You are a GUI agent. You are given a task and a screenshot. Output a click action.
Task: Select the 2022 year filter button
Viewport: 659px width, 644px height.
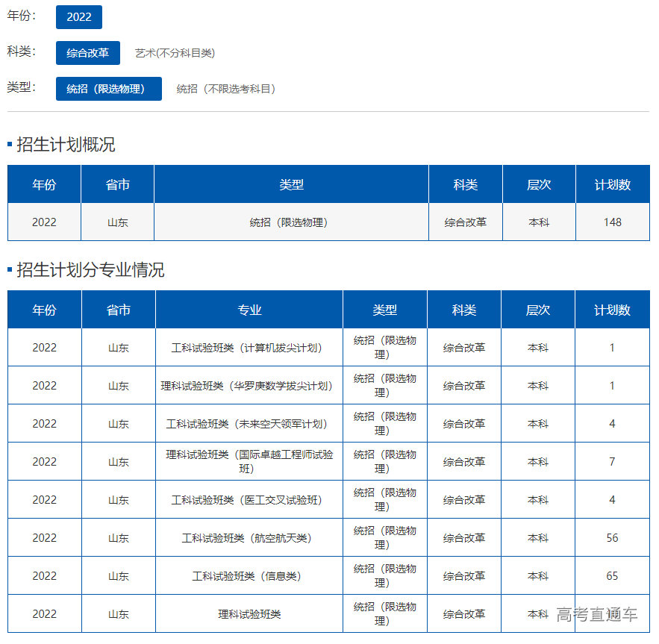[x=78, y=16]
